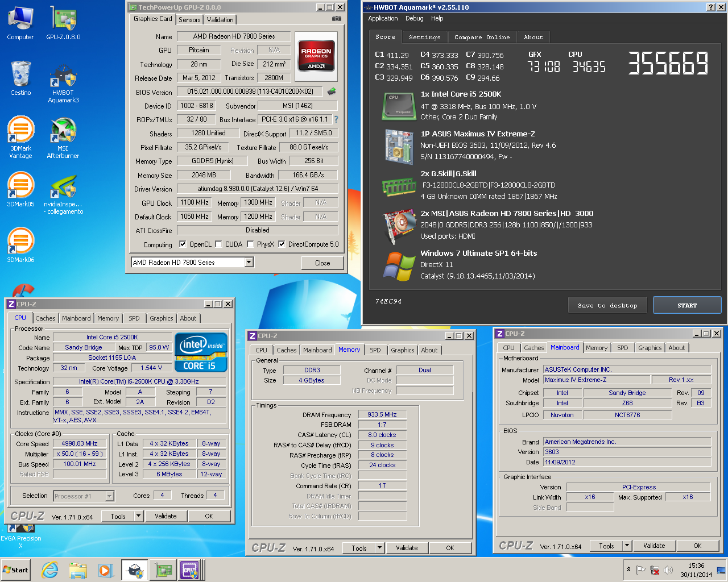728x582 pixels.
Task: Click the green RAM module icon in Aquamark
Action: [x=399, y=186]
